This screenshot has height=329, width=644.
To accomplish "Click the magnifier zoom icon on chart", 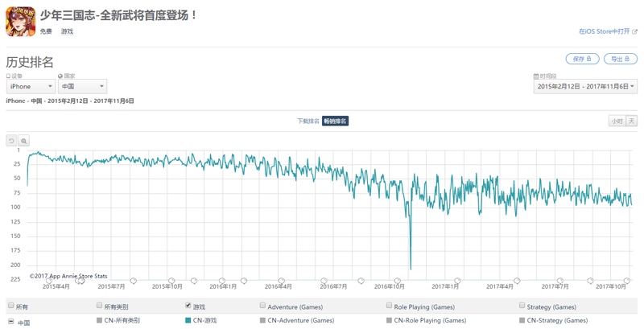I will click(x=24, y=141).
